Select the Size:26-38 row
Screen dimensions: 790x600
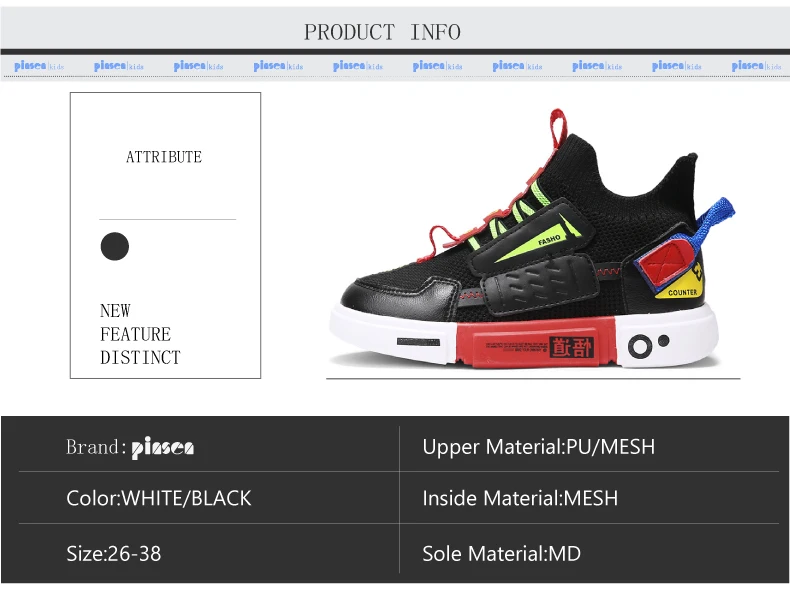tap(209, 553)
